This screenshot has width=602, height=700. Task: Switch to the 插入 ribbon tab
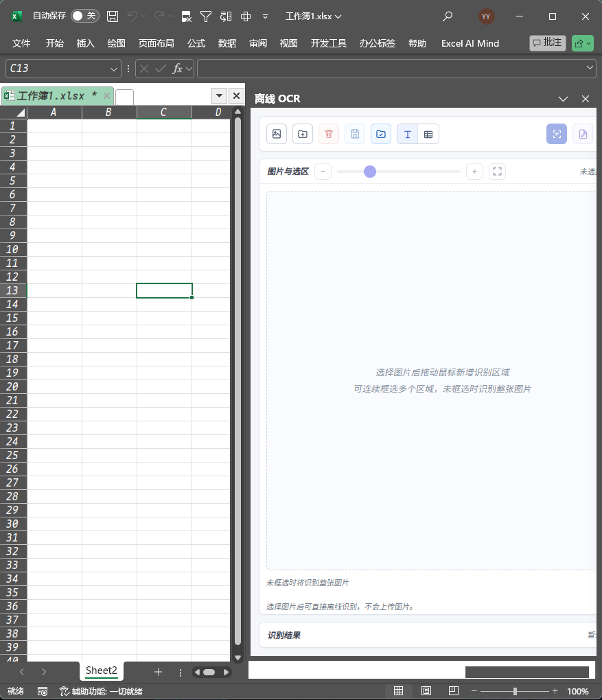[85, 43]
